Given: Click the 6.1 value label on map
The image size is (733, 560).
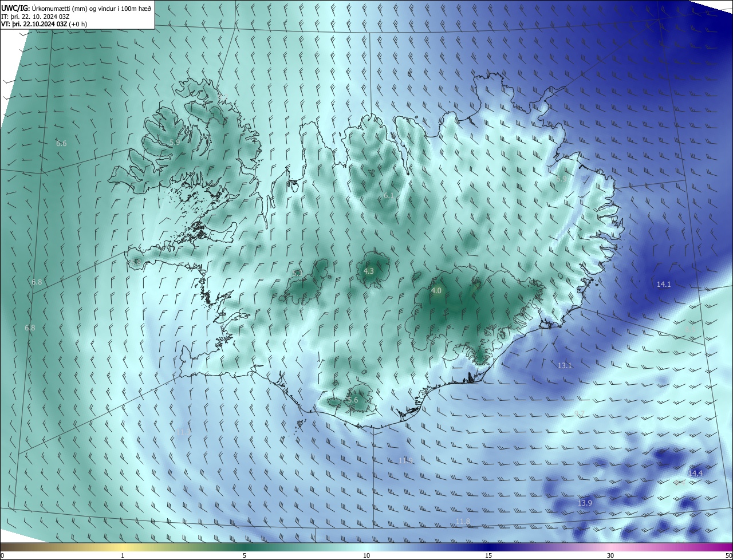Looking at the screenshot, I should (389, 195).
